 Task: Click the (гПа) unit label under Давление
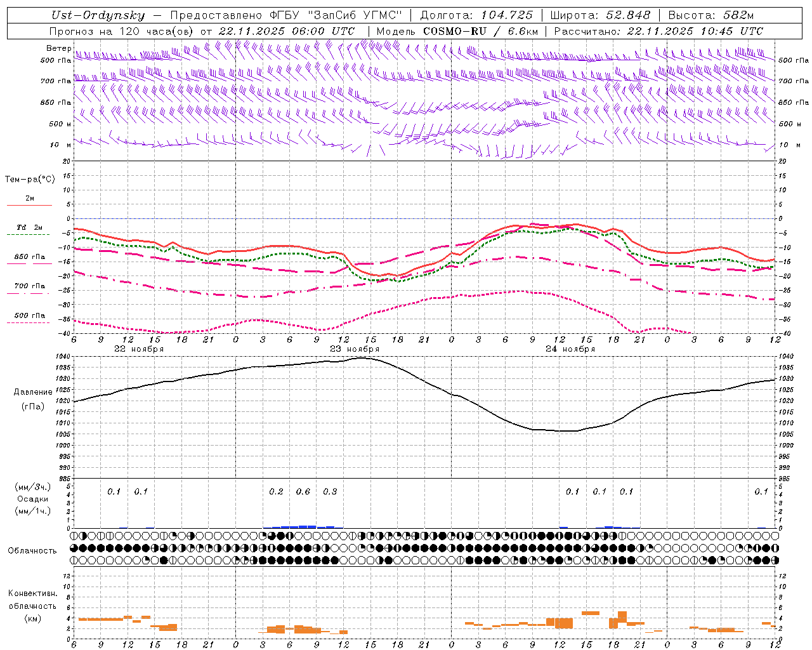click(x=32, y=406)
